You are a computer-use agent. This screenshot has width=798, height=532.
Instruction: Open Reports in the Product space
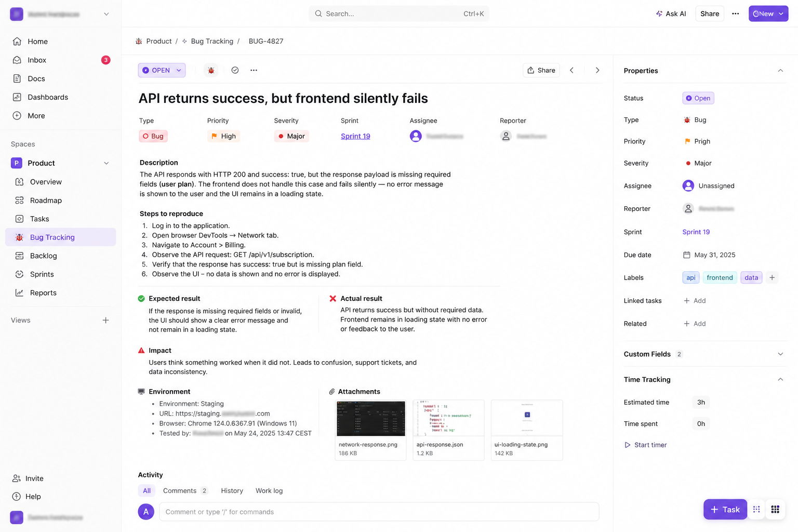[60, 293]
